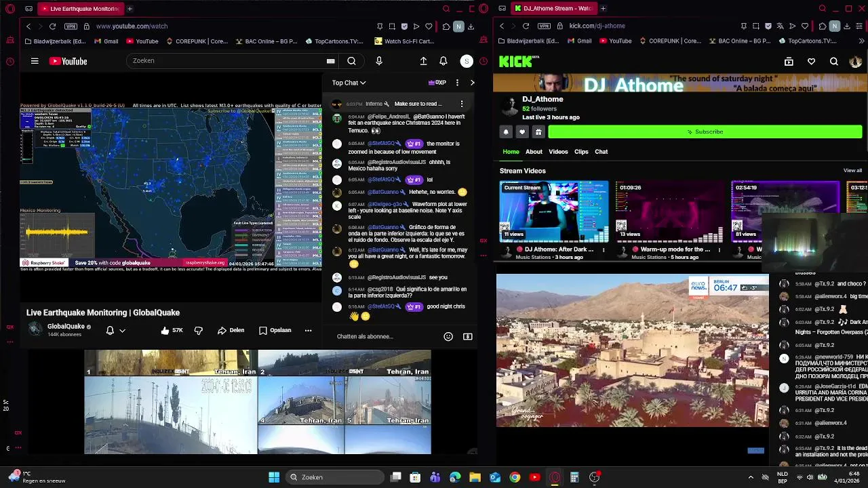Open the Kick browse streams icon
Image resolution: width=868 pixels, height=488 pixels.
click(x=789, y=62)
